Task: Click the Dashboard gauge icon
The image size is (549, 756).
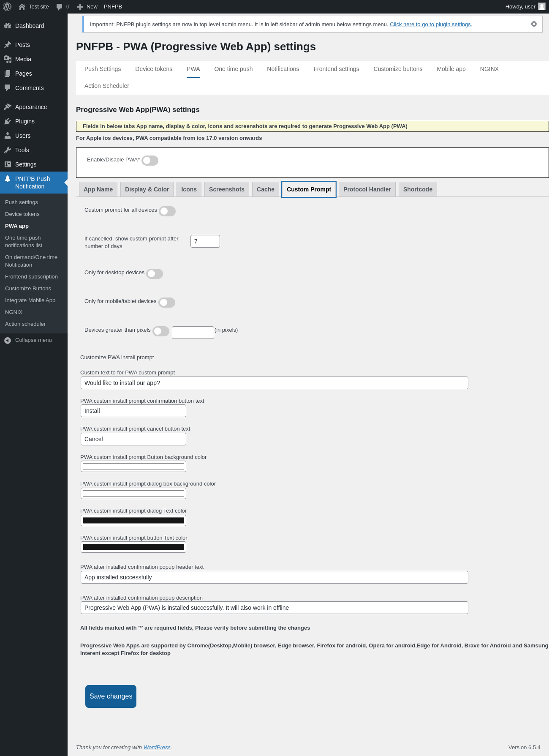Action: click(x=8, y=26)
